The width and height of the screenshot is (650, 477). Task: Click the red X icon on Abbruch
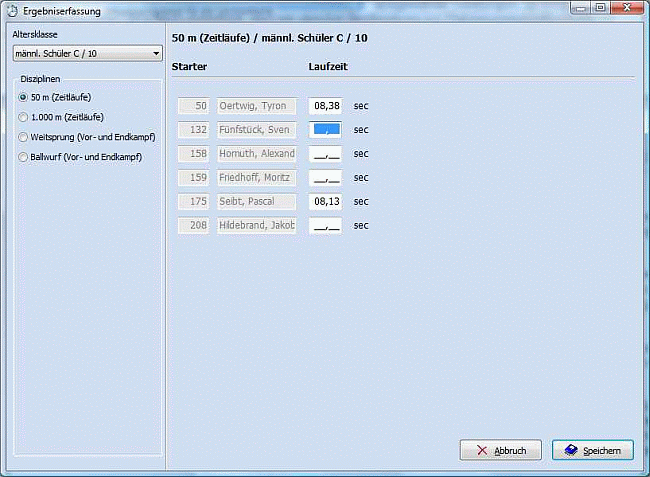[x=482, y=451]
